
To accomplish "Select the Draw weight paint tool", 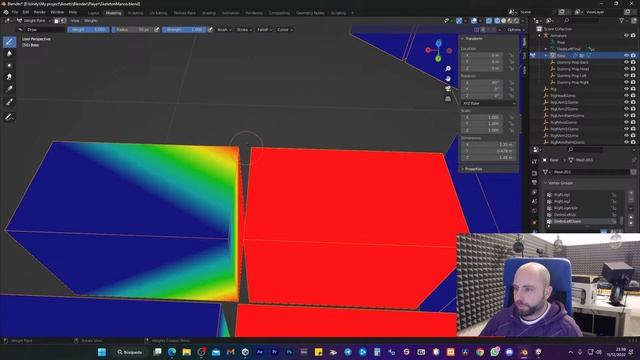I will click(9, 42).
